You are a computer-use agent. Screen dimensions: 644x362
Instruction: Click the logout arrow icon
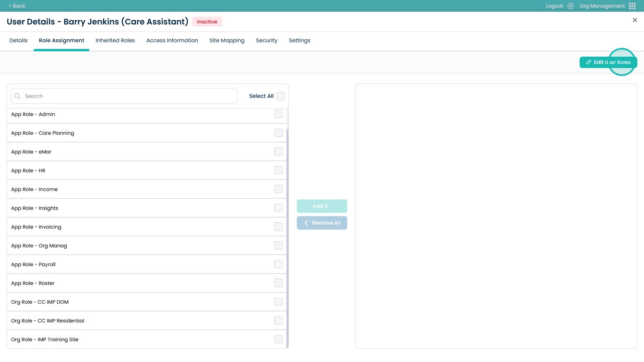[570, 6]
